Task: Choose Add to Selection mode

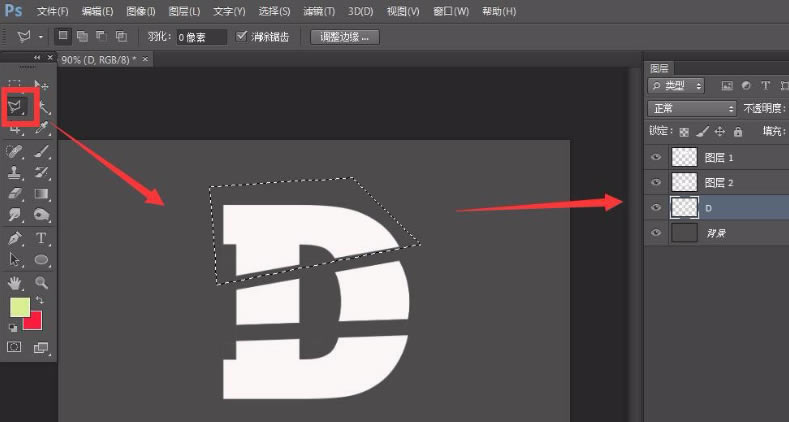Action: pos(82,36)
